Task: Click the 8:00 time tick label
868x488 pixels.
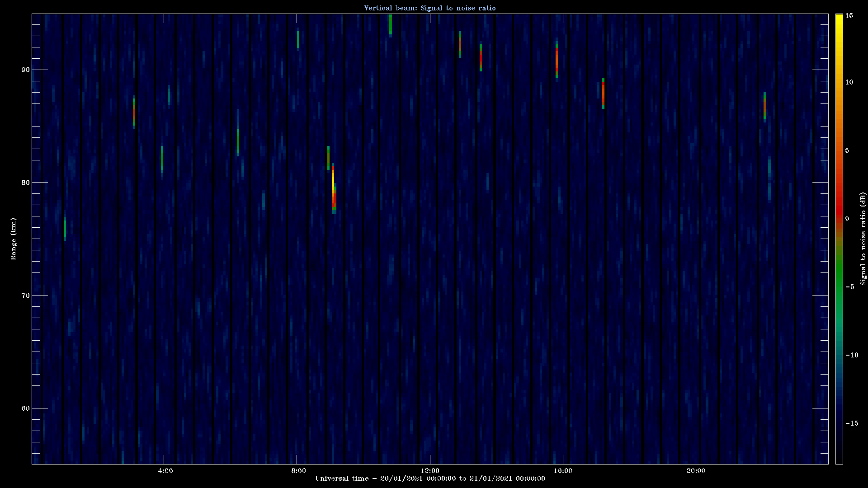Action: pyautogui.click(x=298, y=471)
